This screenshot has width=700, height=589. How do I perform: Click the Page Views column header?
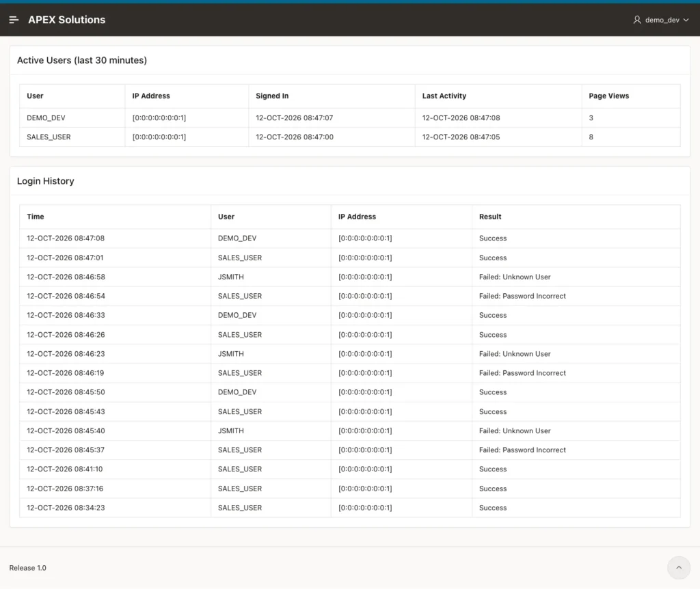click(x=608, y=96)
